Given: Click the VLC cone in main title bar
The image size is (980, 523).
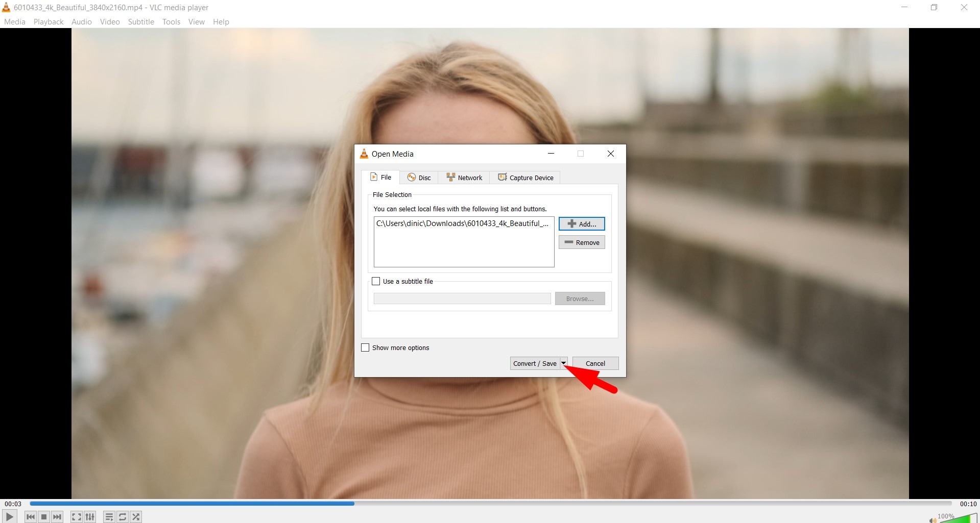Looking at the screenshot, I should pos(6,7).
